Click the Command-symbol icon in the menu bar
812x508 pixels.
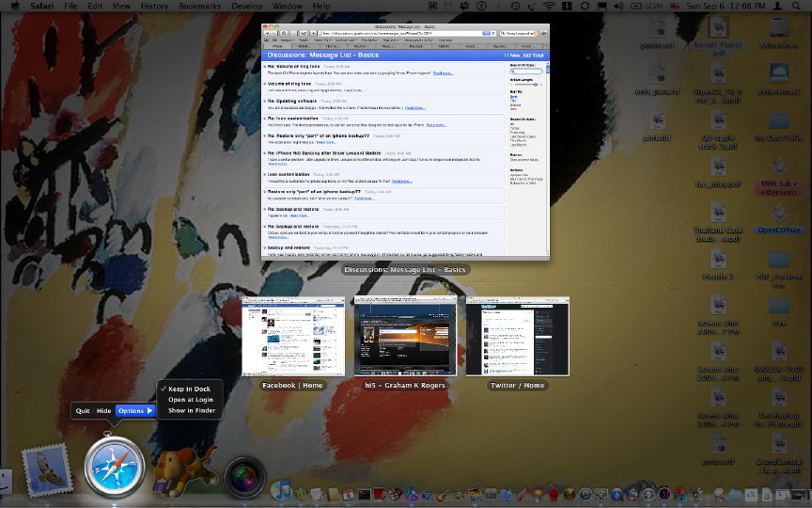(x=433, y=7)
